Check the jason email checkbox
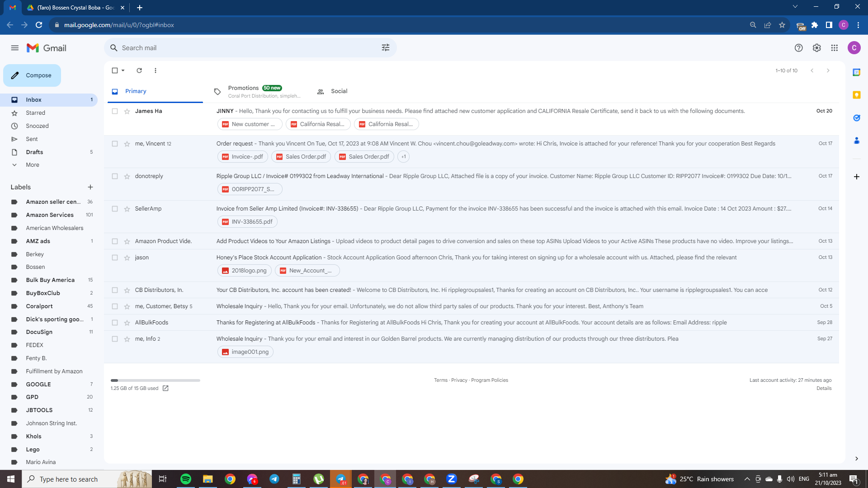 coord(115,258)
